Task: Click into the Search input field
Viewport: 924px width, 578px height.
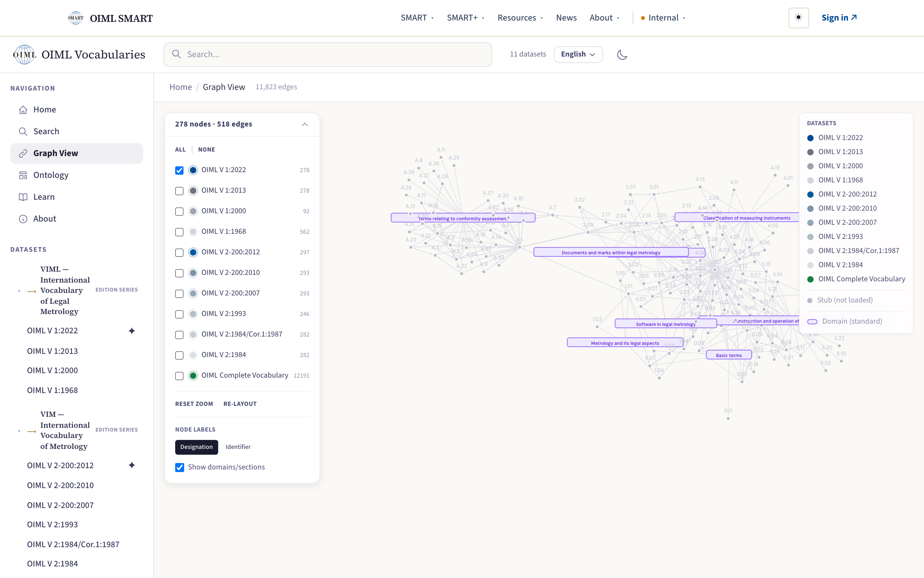Action: coord(328,54)
